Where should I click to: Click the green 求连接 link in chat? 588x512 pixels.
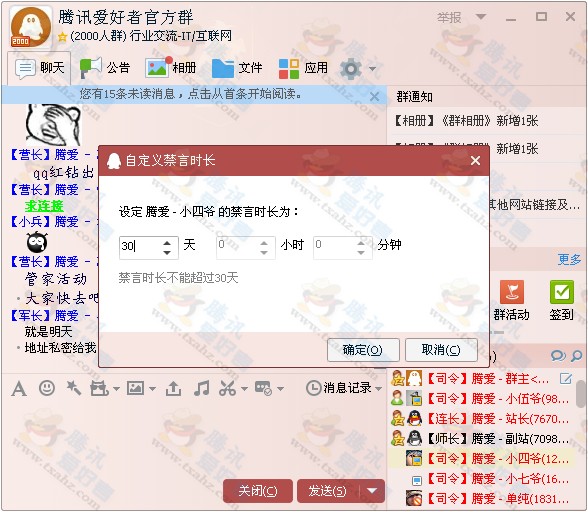[x=44, y=206]
